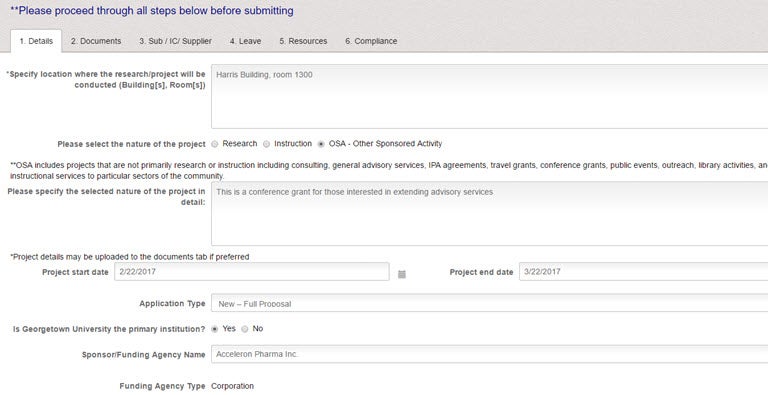This screenshot has height=395, width=768.
Task: Click the Project start date label
Action: (75, 272)
